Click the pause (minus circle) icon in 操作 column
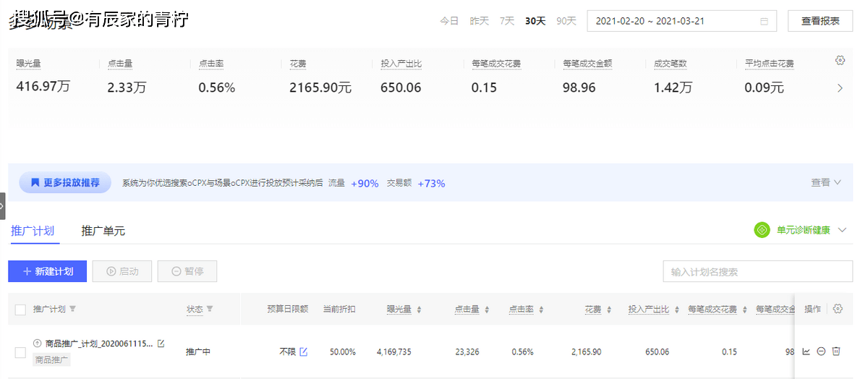868x379 pixels. [x=821, y=352]
